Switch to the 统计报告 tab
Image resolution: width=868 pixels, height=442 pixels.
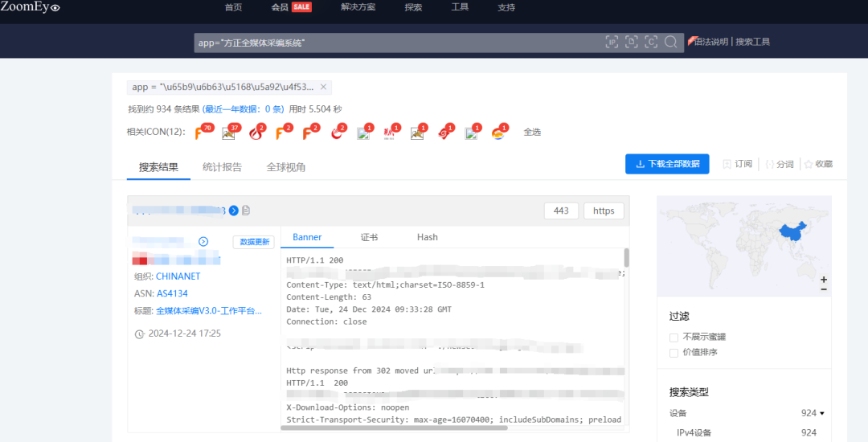pos(222,167)
